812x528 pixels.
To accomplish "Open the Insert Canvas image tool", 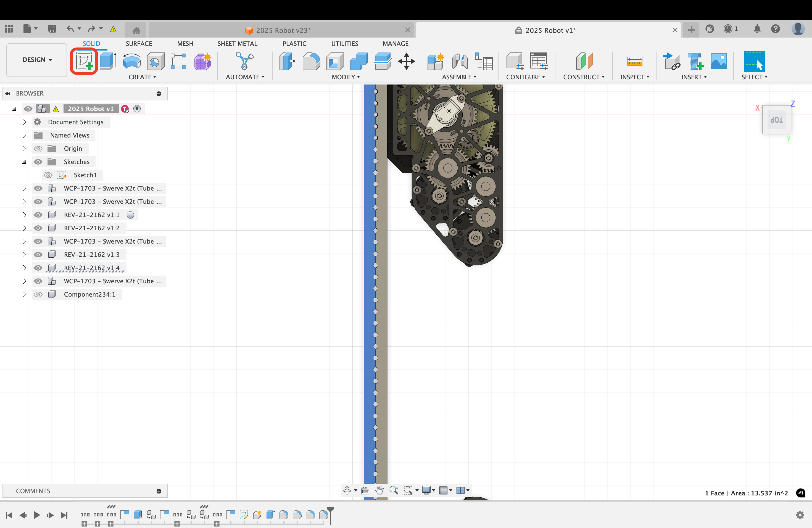I will (719, 61).
